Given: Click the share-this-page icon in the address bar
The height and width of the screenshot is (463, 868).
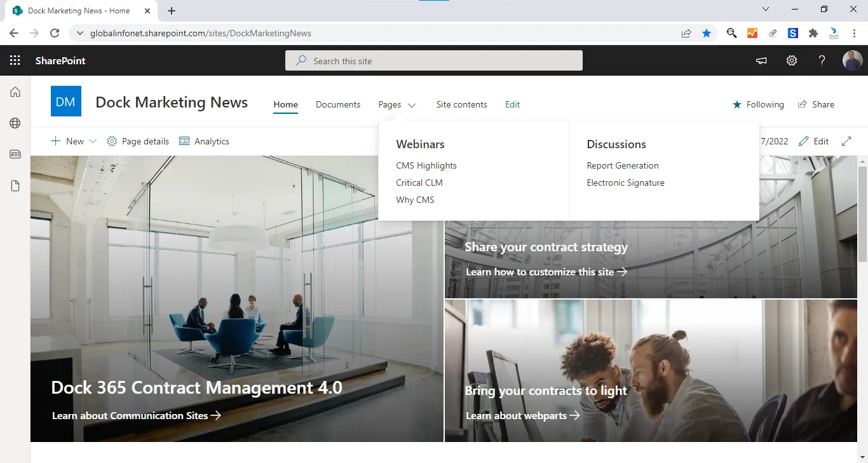Looking at the screenshot, I should (x=686, y=33).
